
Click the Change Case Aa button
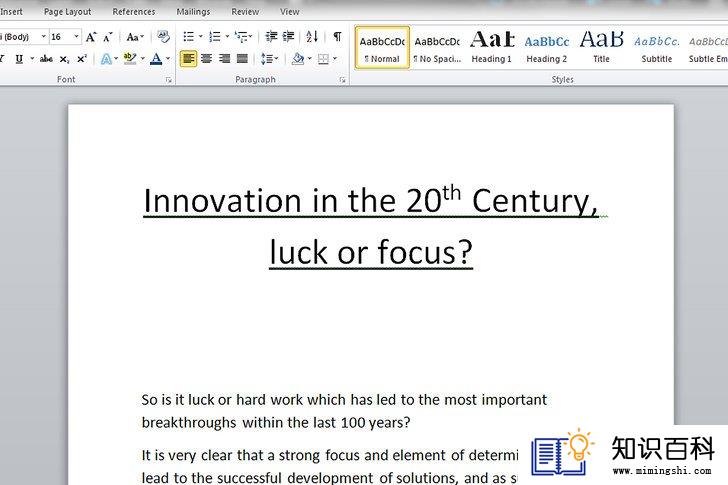(135, 37)
